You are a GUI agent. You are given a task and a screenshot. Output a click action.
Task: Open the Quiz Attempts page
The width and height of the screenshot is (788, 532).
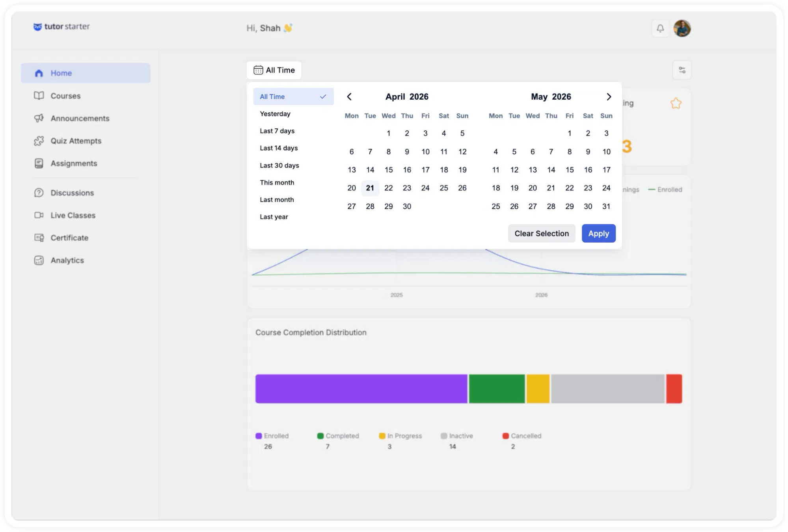coord(86,141)
